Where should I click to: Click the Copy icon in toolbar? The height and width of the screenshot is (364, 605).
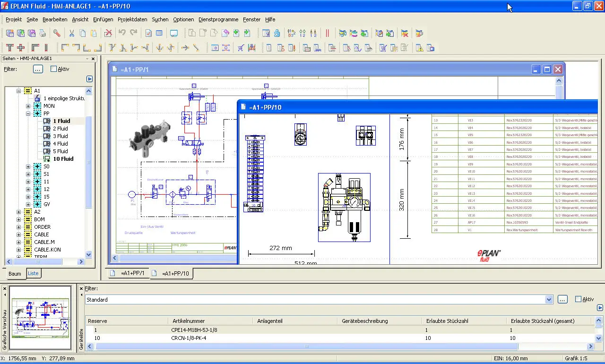83,33
